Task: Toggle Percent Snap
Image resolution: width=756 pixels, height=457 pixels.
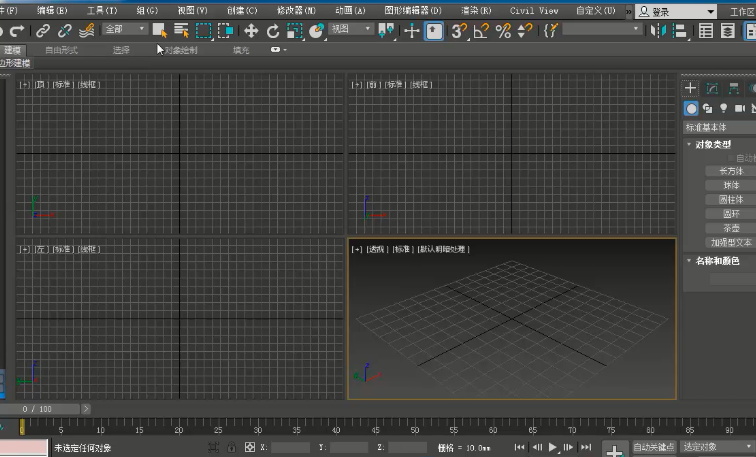Action: coord(503,31)
